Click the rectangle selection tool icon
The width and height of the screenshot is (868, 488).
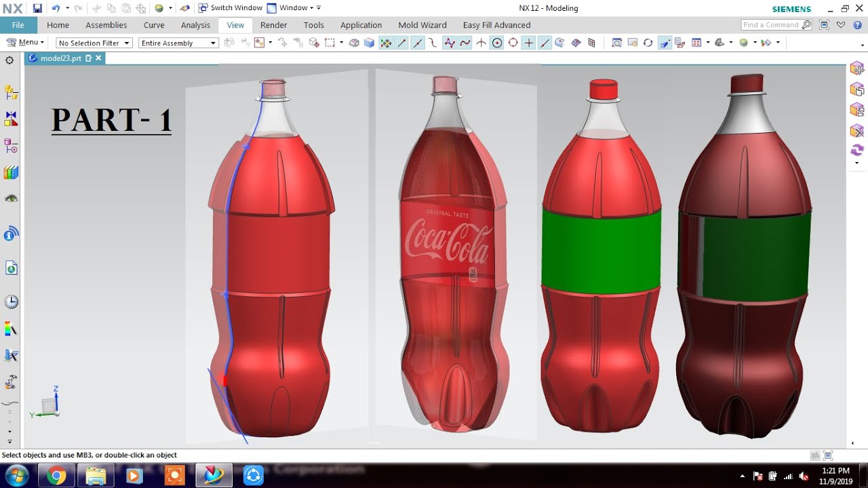pyautogui.click(x=330, y=43)
